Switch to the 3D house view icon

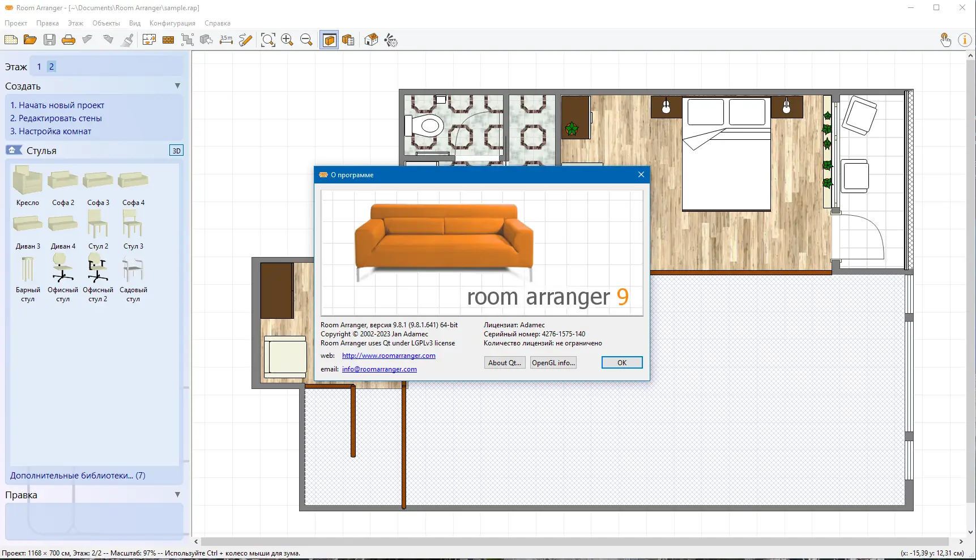click(x=371, y=40)
